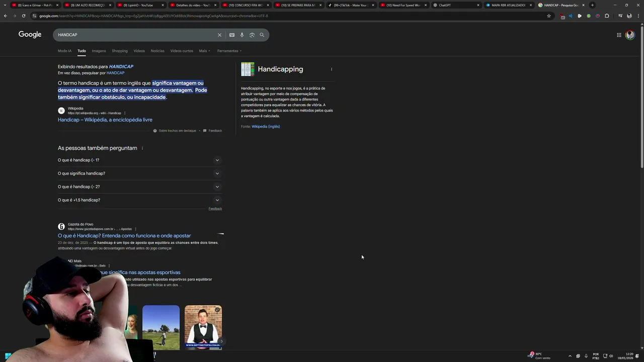Show hidden system tray icons
This screenshot has height=362, width=644.
pyautogui.click(x=570, y=356)
